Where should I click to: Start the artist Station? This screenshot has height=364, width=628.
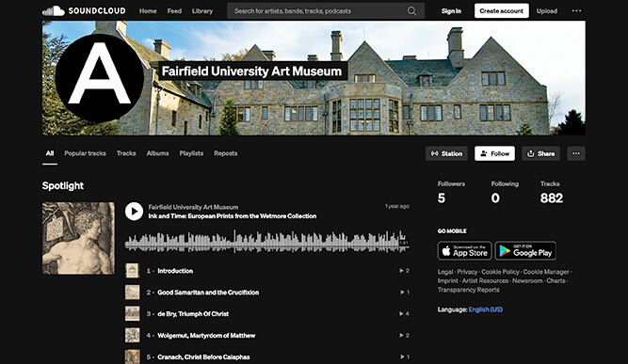[x=446, y=153]
